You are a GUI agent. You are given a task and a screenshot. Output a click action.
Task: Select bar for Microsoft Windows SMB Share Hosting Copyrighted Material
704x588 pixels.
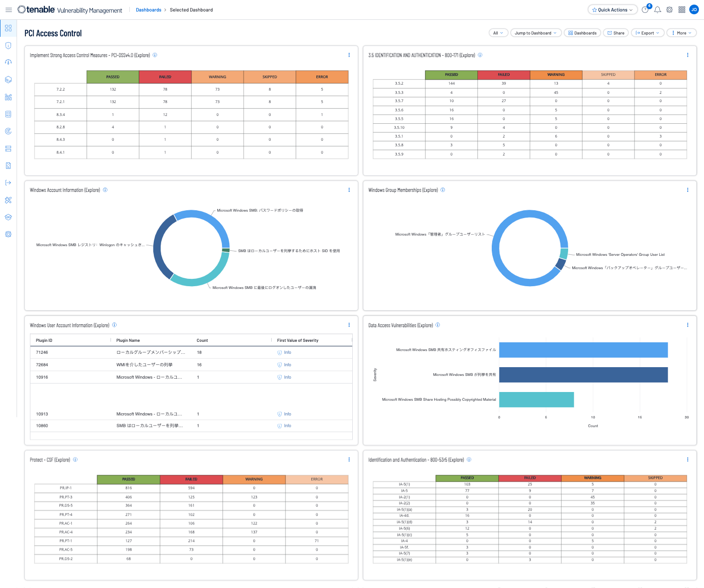(x=536, y=399)
